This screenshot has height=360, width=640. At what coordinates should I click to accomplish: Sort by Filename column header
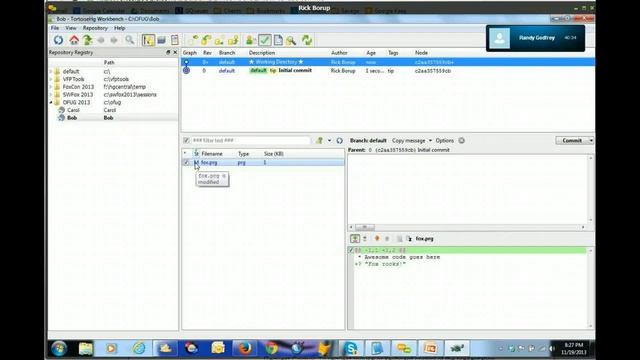point(212,154)
